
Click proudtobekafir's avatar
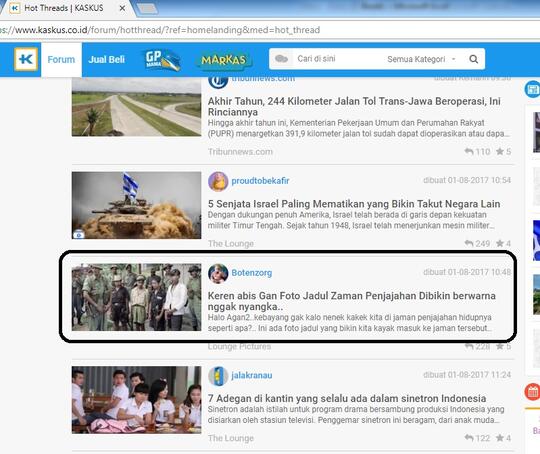pyautogui.click(x=218, y=181)
